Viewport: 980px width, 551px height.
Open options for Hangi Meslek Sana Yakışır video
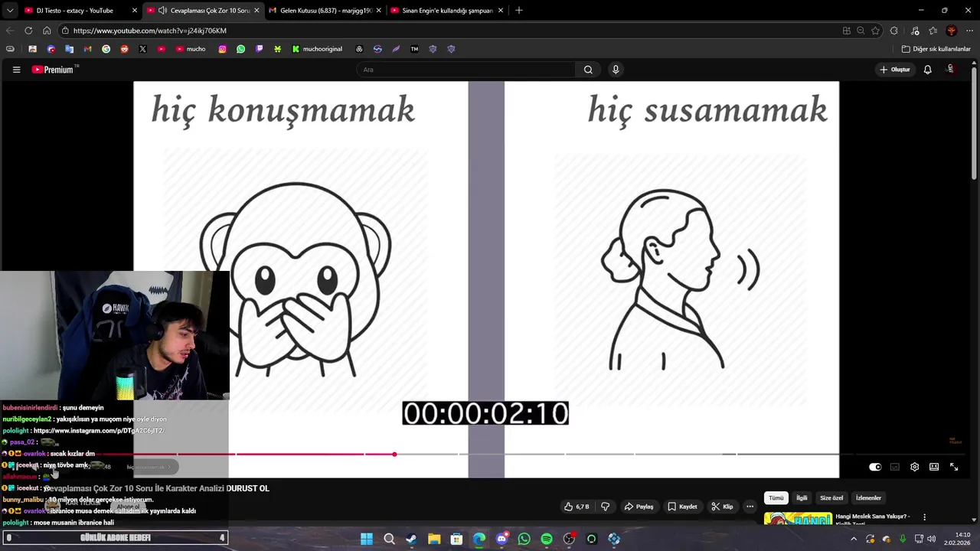[x=924, y=517]
